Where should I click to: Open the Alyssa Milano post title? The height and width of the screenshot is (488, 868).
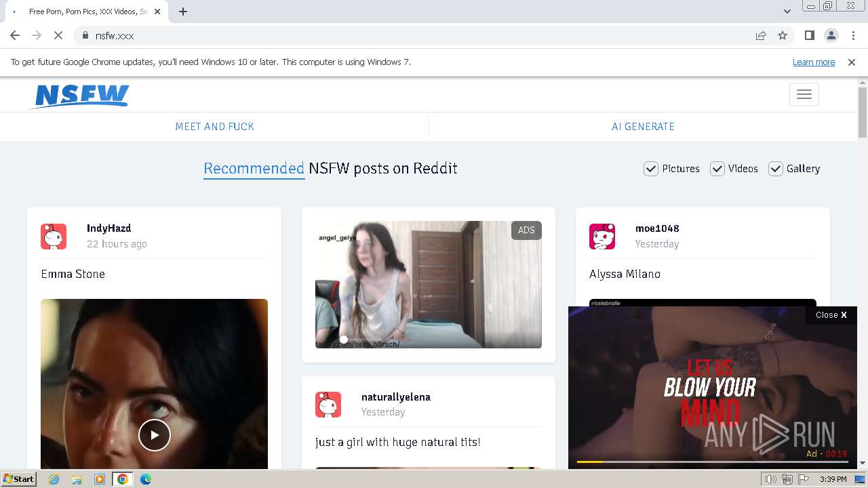pyautogui.click(x=625, y=274)
